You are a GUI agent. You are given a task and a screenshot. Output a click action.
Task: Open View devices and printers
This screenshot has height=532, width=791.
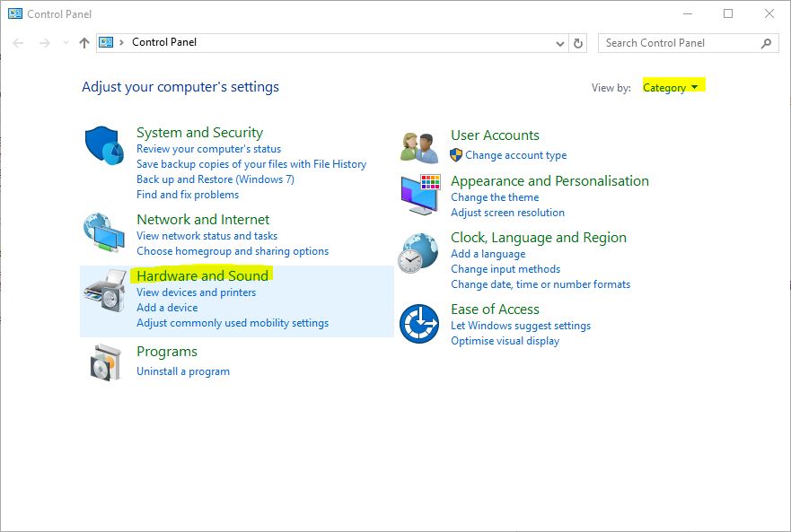coord(197,292)
